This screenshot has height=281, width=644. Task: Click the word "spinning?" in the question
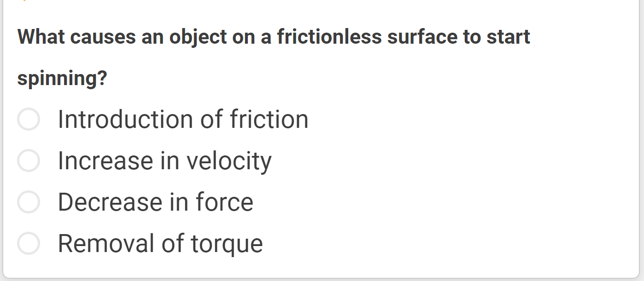(x=62, y=78)
